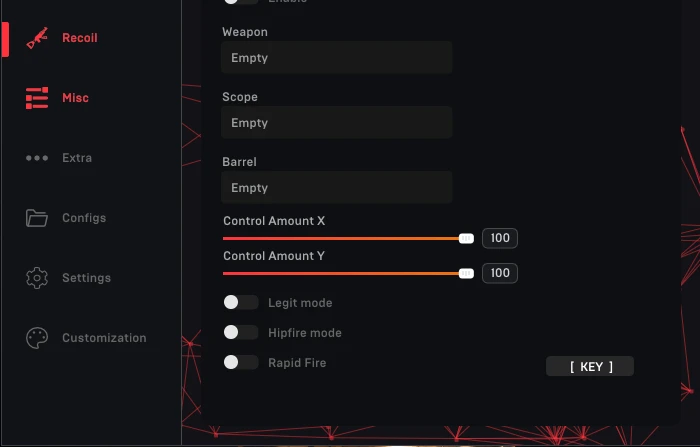
Task: Click the Extra three-dots icon
Action: 37,158
